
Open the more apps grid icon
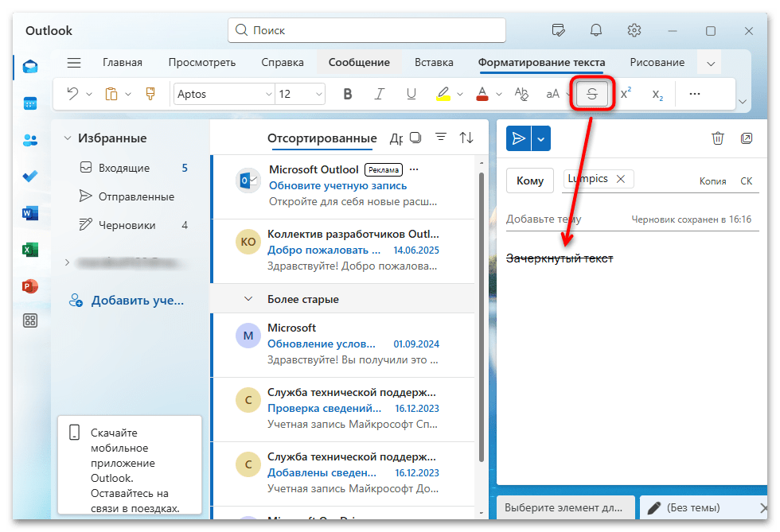point(30,320)
